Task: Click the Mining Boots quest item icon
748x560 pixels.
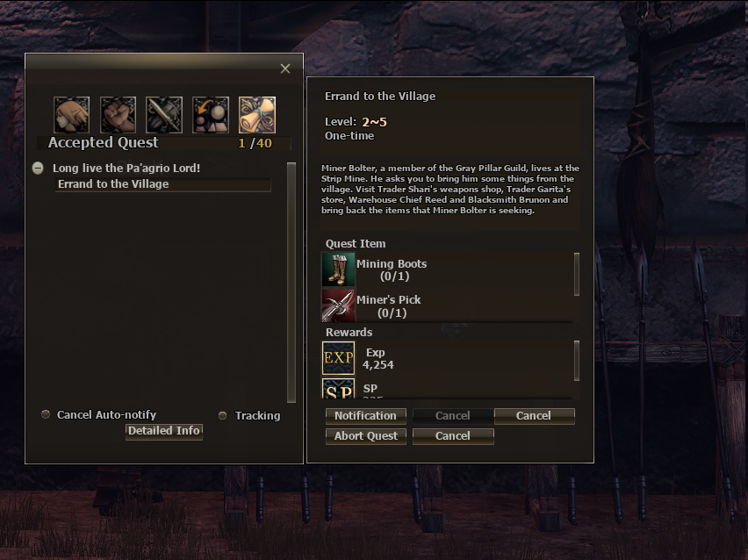Action: click(338, 269)
